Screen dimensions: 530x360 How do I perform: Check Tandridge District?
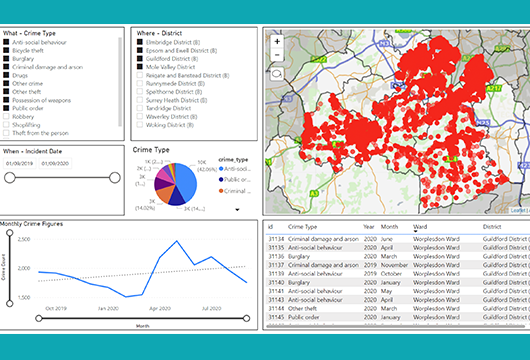(140, 108)
